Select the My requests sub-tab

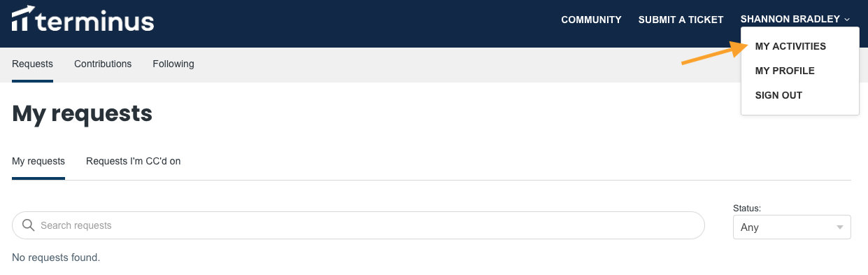38,161
